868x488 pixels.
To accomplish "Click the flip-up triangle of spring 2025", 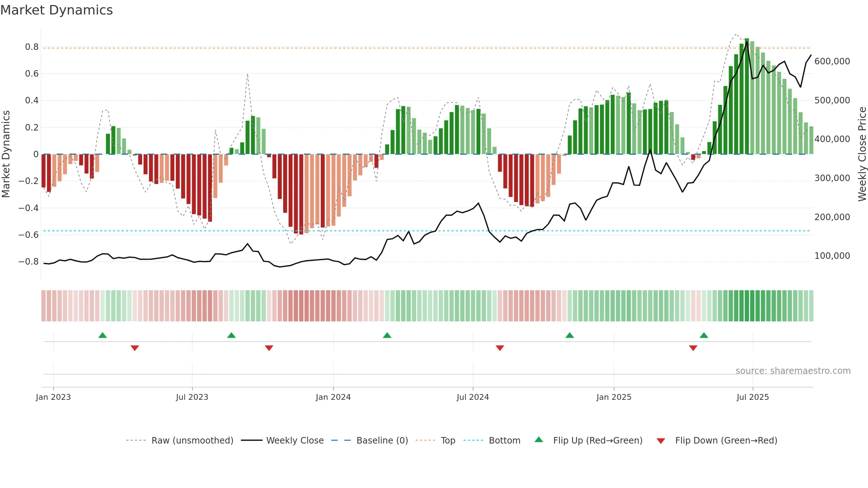I will [x=704, y=335].
